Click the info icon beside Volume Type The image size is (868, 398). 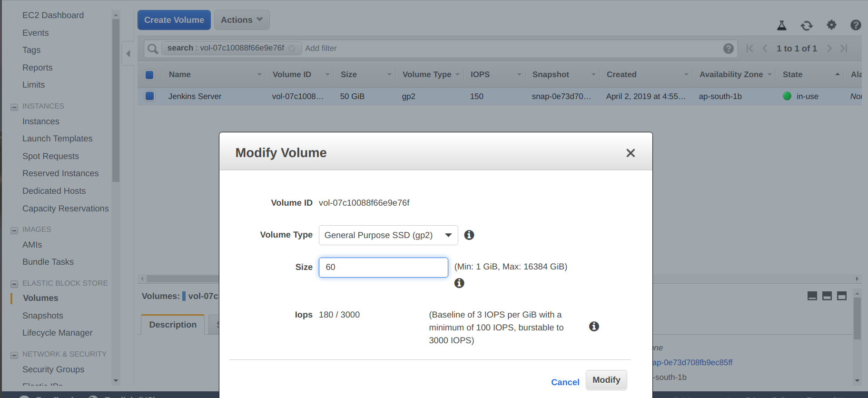click(469, 235)
